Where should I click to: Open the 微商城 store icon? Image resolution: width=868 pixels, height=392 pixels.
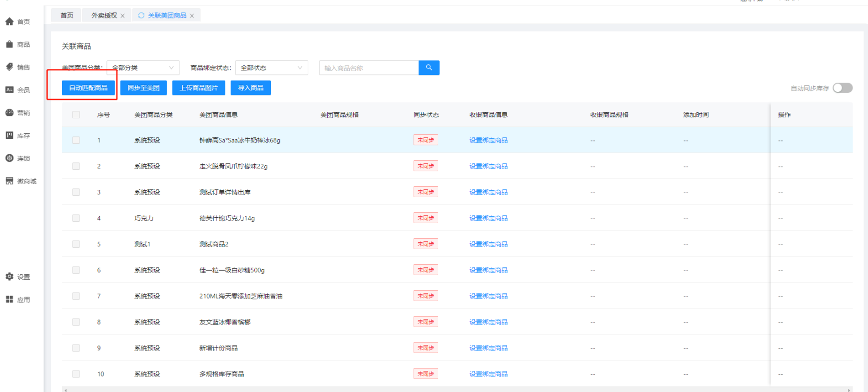coord(9,181)
